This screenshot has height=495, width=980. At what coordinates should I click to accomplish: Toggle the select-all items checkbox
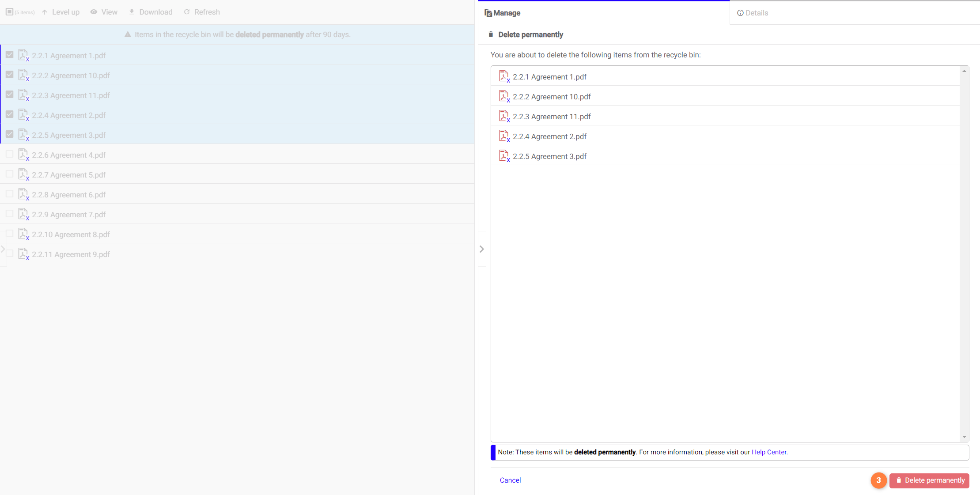[9, 12]
